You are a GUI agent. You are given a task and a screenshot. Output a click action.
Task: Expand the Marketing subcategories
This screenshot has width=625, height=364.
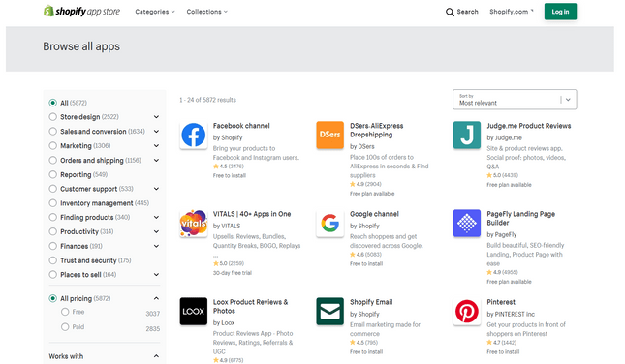pos(156,146)
